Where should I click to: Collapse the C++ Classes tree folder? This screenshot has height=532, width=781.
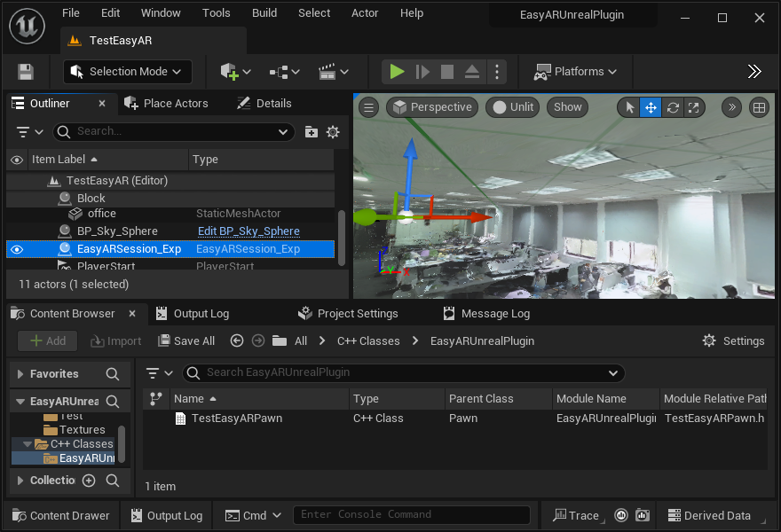click(x=27, y=444)
